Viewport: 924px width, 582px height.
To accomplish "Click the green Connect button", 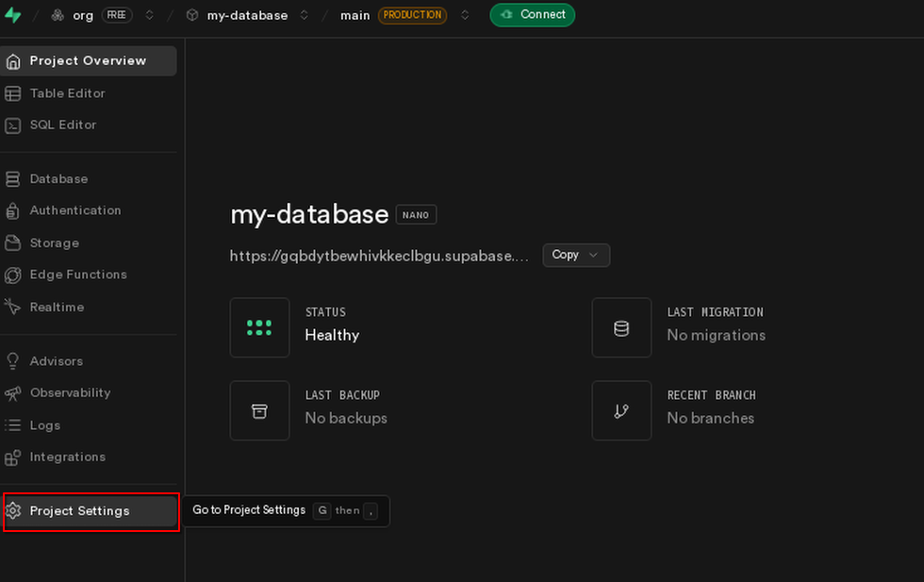I will pyautogui.click(x=532, y=15).
